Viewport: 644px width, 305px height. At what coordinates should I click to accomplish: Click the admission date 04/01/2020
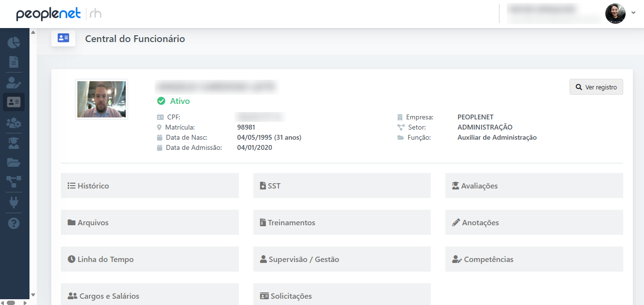pyautogui.click(x=255, y=147)
